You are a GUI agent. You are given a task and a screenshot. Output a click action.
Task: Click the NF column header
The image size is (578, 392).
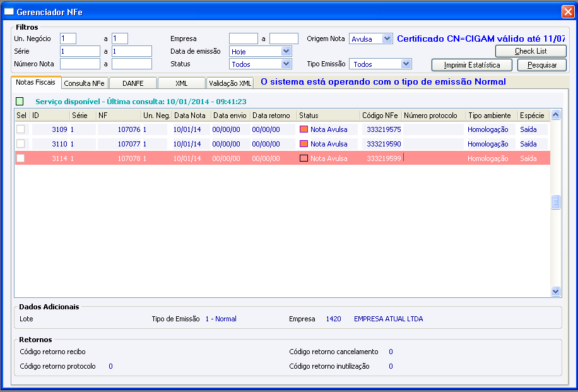[x=119, y=115]
